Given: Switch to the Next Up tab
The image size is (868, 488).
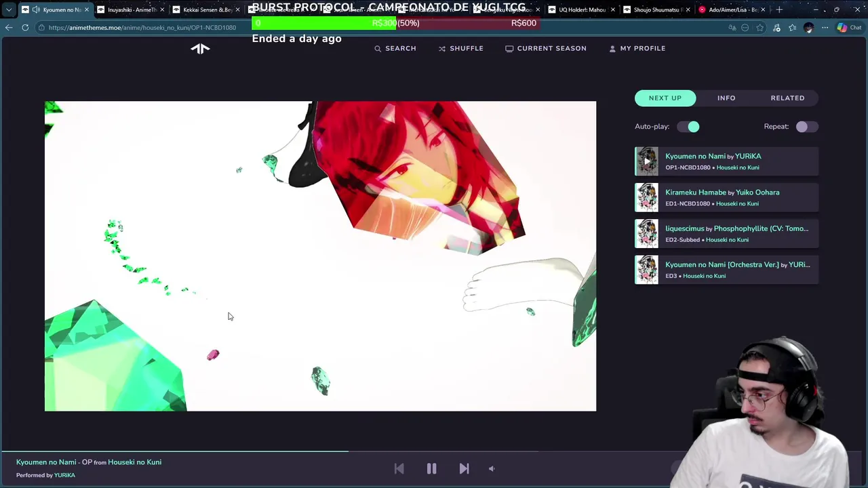Looking at the screenshot, I should (665, 98).
